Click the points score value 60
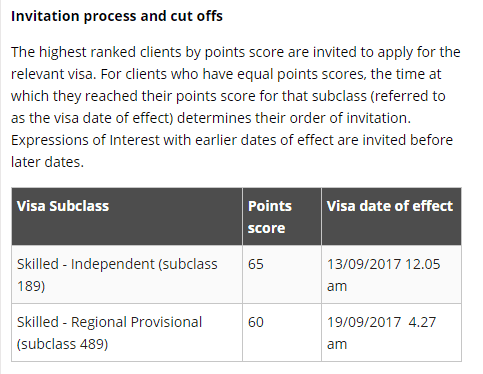This screenshot has width=483, height=374. (x=256, y=322)
